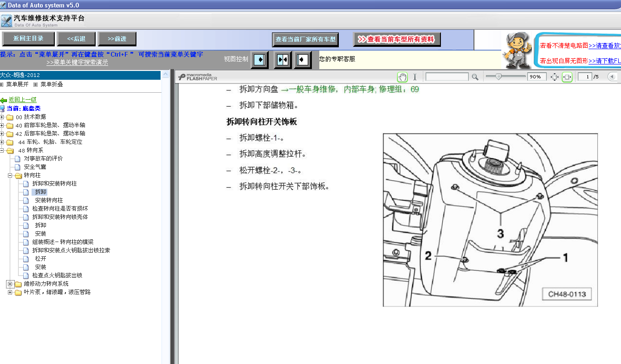Select the text selection I-beam tool
Viewport: 621px width, 364px height.
coord(415,77)
